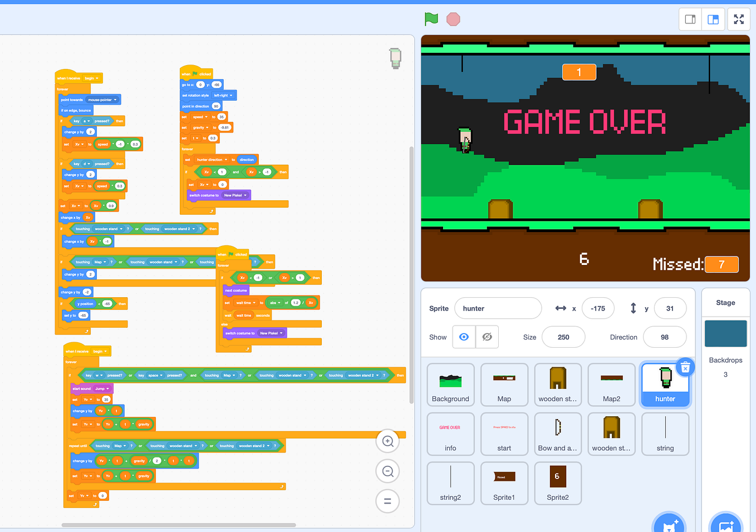Select the Map sprite
The image size is (756, 532).
[x=504, y=385]
